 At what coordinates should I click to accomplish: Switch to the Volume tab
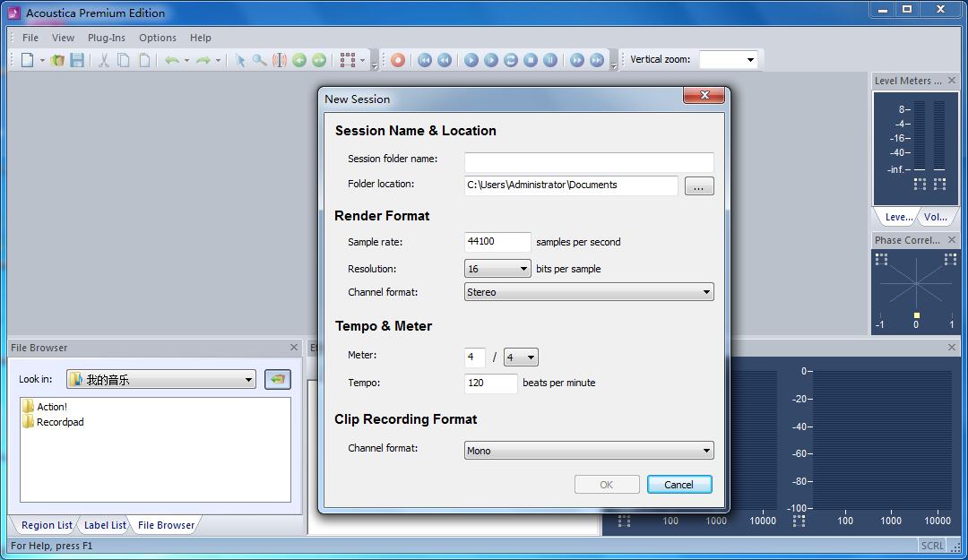[935, 217]
